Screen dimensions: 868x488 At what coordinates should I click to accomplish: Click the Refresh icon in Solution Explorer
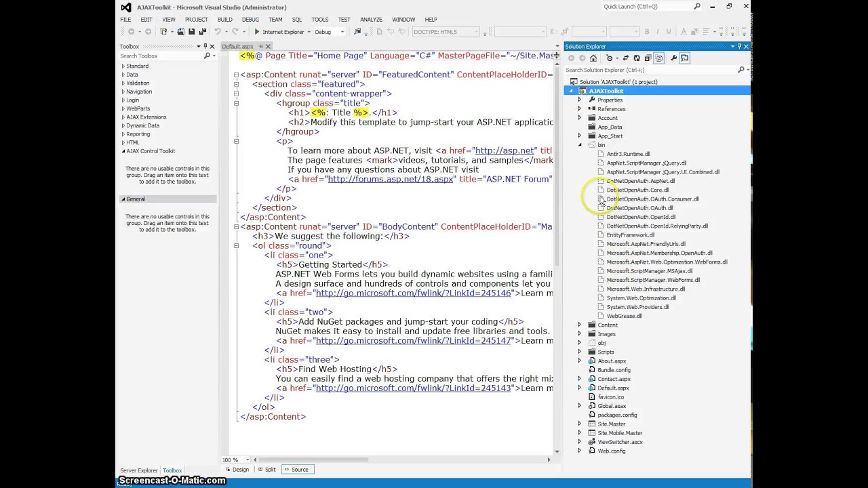pyautogui.click(x=637, y=58)
